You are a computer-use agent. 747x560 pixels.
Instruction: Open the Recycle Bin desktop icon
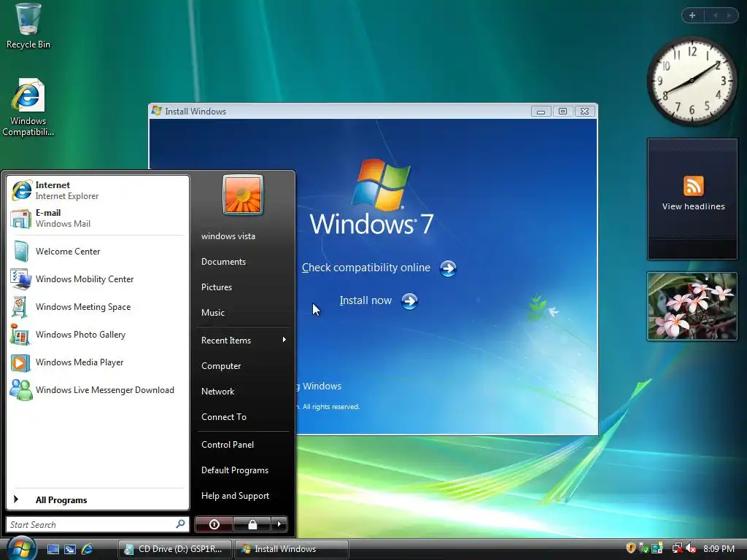(x=28, y=26)
